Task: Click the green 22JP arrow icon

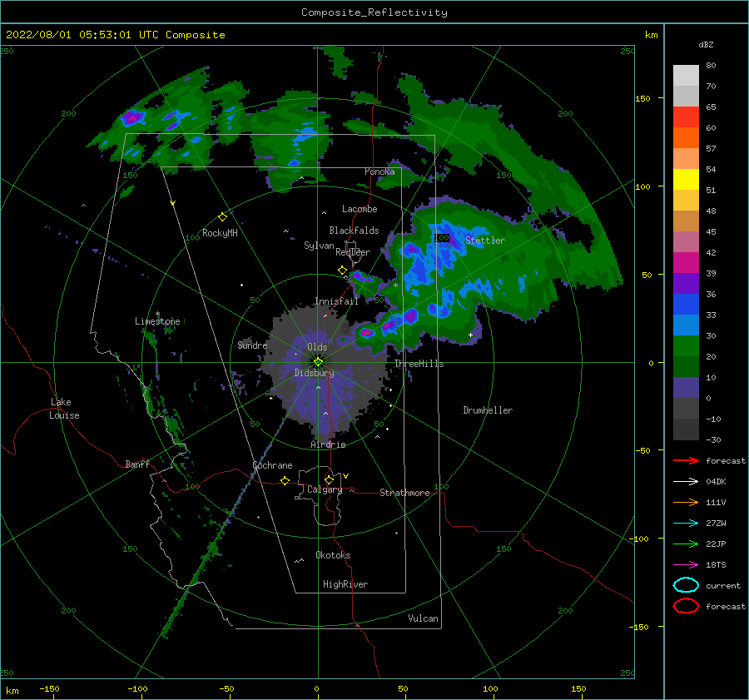Action: point(686,544)
